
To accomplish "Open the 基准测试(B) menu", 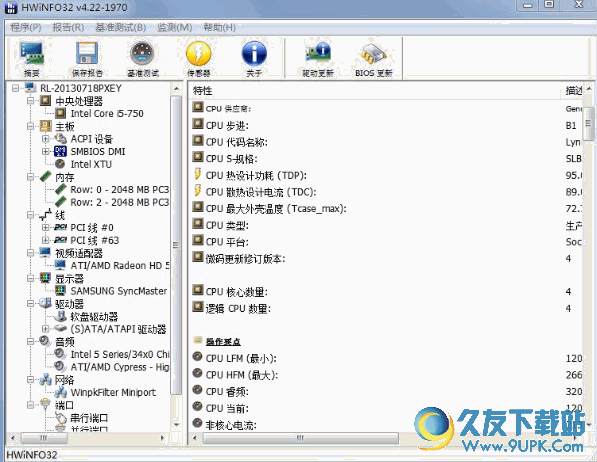I will (x=120, y=27).
